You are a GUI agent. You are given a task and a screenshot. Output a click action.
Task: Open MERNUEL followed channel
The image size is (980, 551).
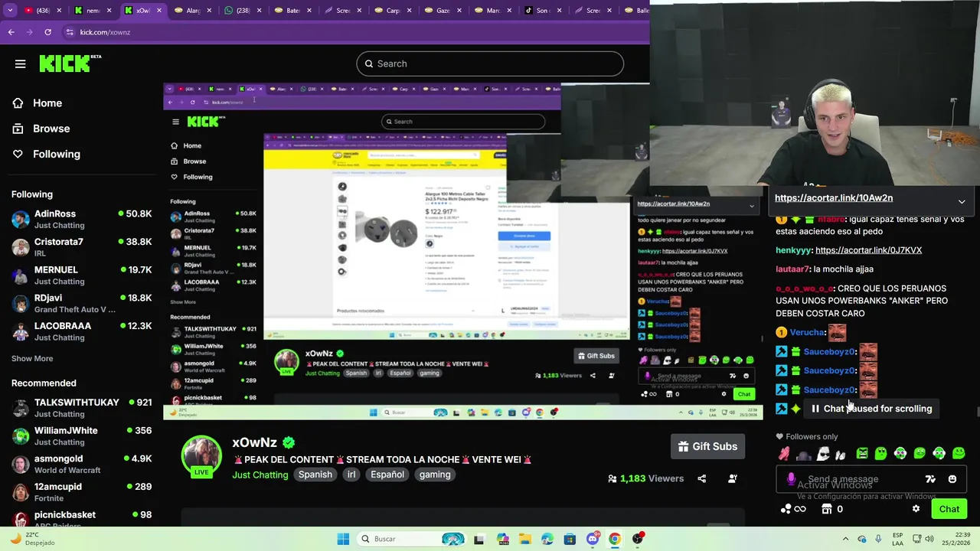[81, 275]
